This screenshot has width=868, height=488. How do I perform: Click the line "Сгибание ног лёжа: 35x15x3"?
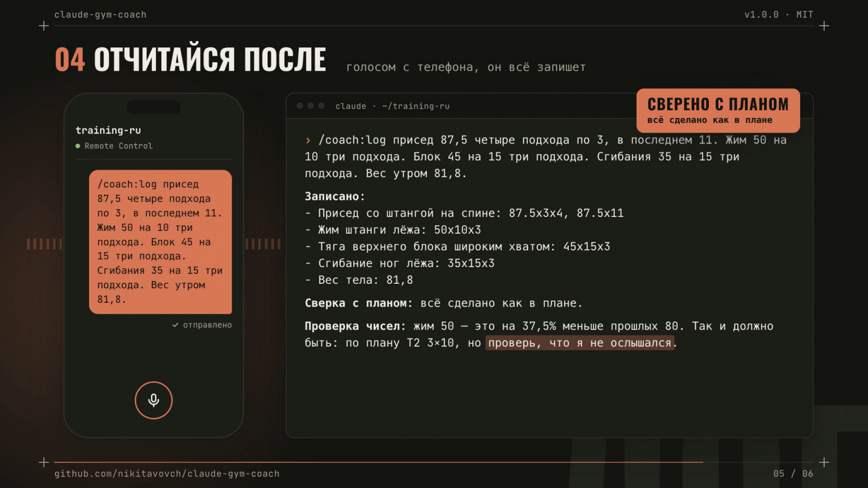click(x=400, y=263)
